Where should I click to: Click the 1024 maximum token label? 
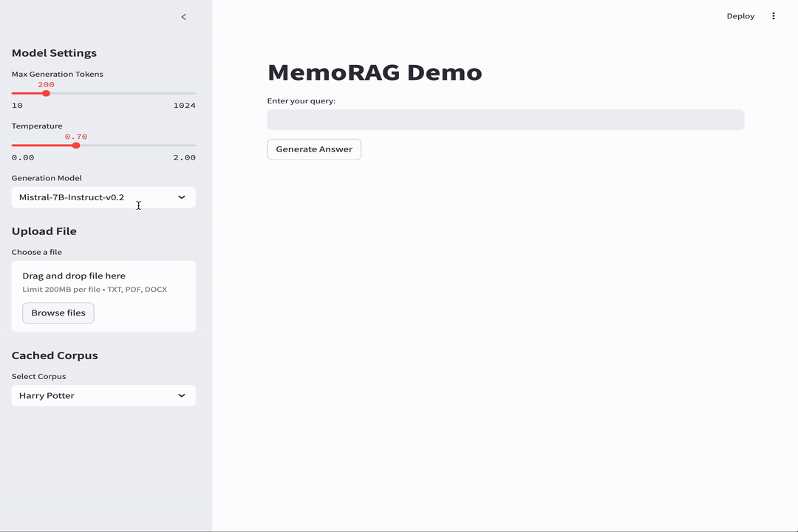point(183,105)
